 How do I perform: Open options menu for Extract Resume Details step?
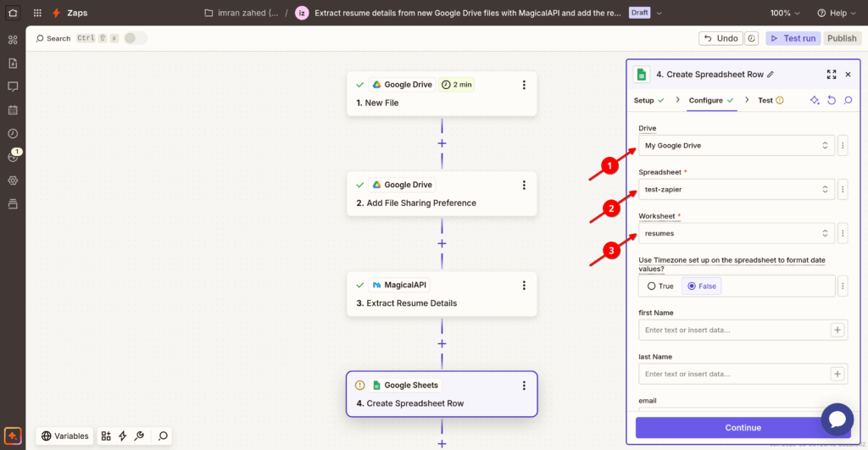pyautogui.click(x=524, y=285)
